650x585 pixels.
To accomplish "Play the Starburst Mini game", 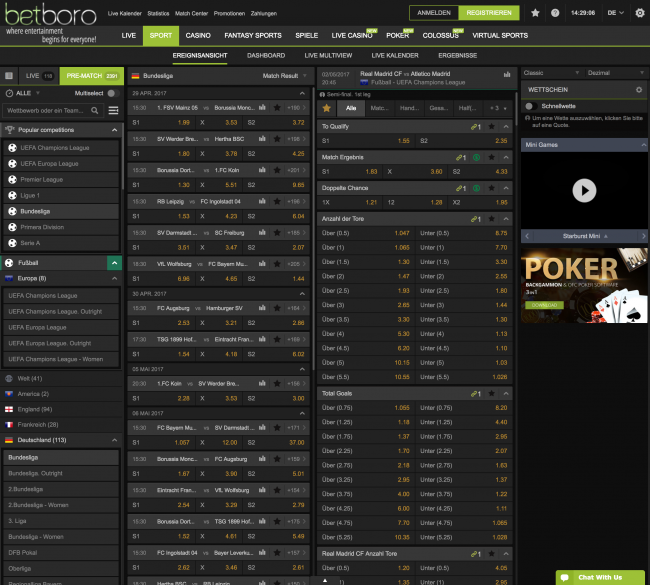I will point(584,190).
